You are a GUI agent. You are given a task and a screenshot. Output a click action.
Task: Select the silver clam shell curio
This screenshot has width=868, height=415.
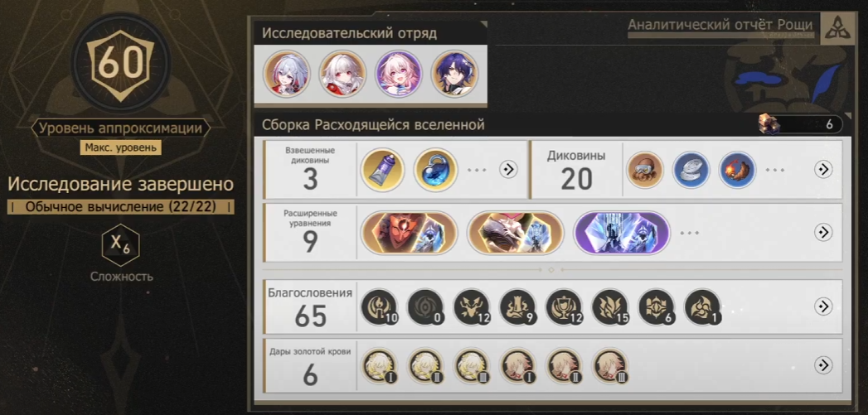click(691, 170)
